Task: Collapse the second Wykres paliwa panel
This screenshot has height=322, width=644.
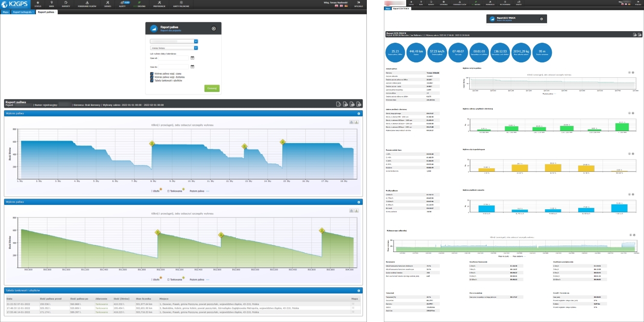Action: 359,202
